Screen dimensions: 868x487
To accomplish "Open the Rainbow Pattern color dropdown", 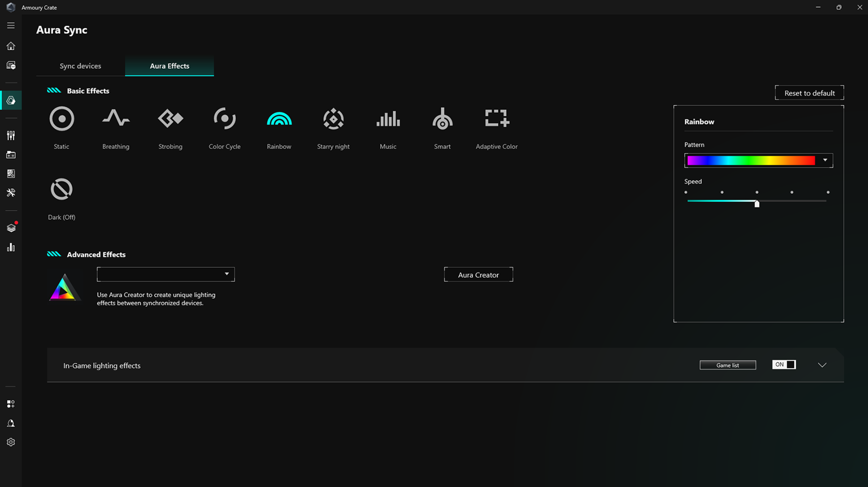I will click(x=825, y=160).
